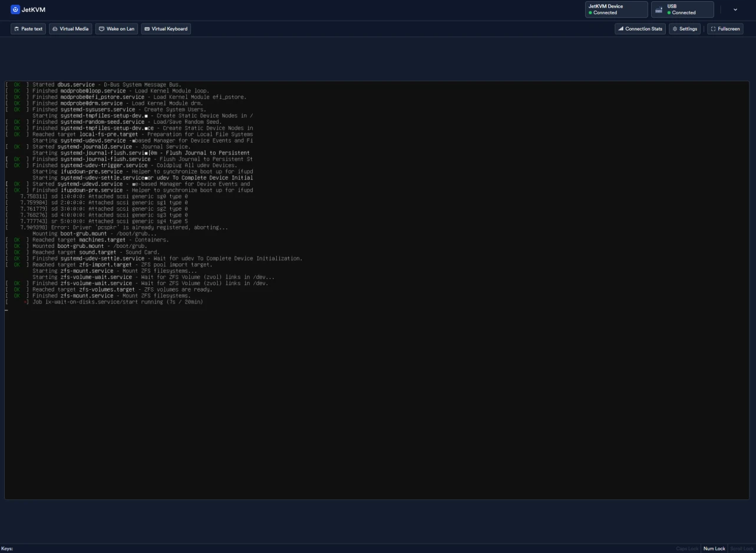Screen dimensions: 756x553
Task: Click the Num Lock indicator
Action: click(714, 549)
